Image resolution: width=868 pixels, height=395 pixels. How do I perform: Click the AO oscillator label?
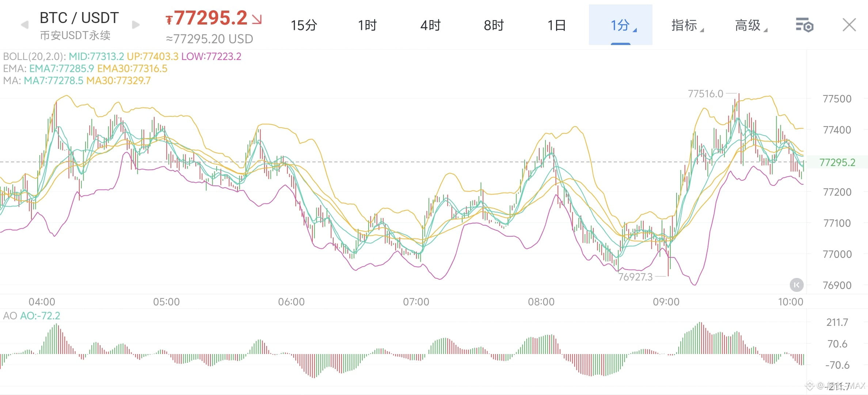[31, 316]
